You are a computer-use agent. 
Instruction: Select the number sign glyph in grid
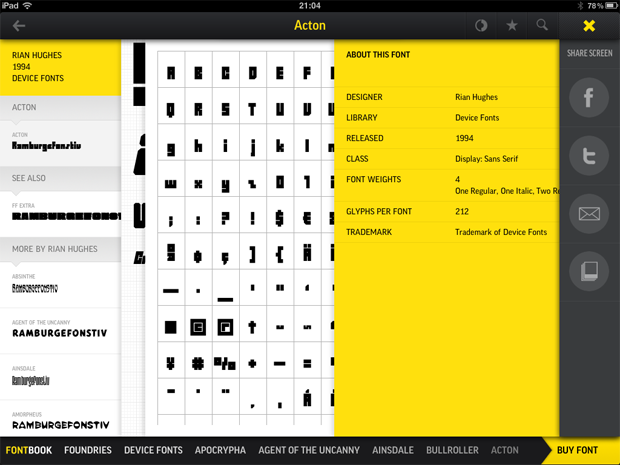coord(198,363)
